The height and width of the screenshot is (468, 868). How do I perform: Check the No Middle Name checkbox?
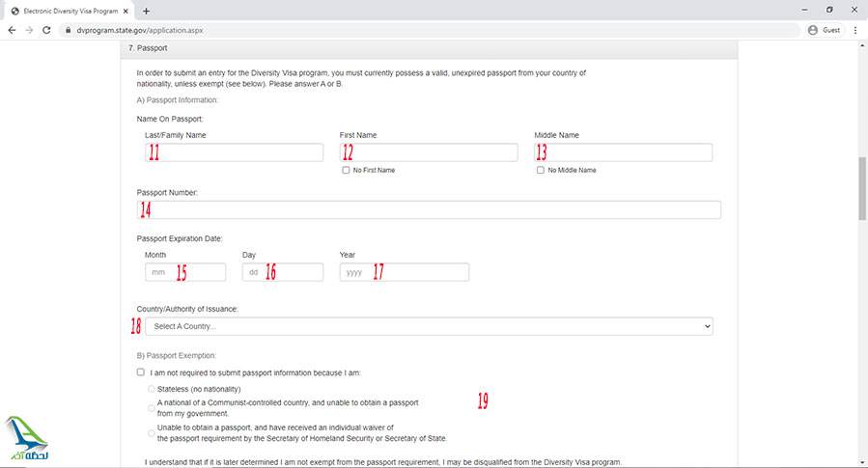[541, 170]
